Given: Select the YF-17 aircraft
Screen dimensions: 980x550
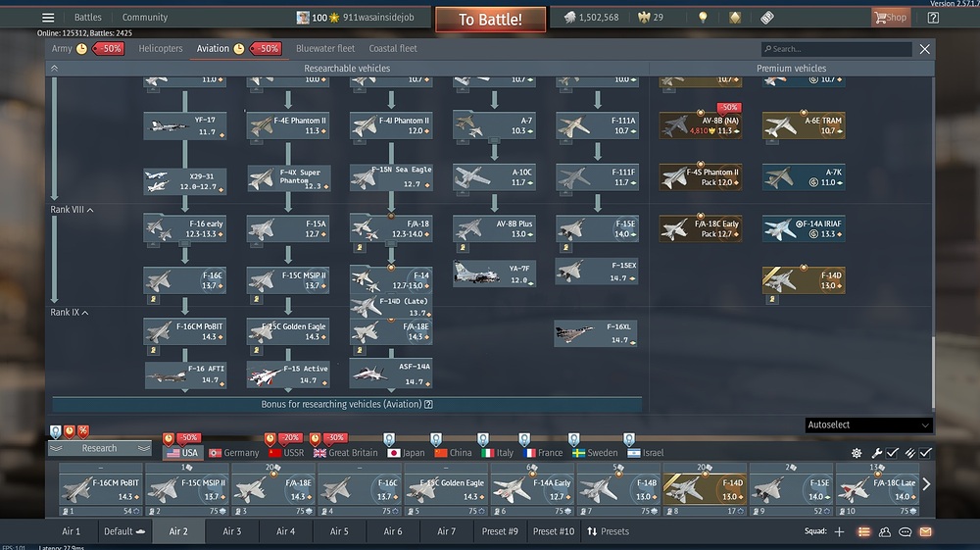Looking at the screenshot, I should [184, 125].
